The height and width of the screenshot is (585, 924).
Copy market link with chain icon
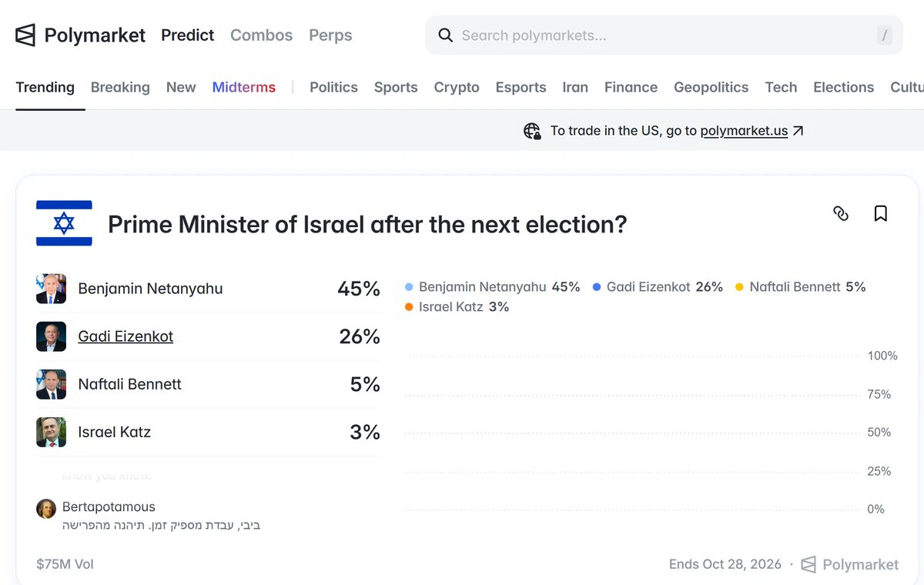coord(841,213)
